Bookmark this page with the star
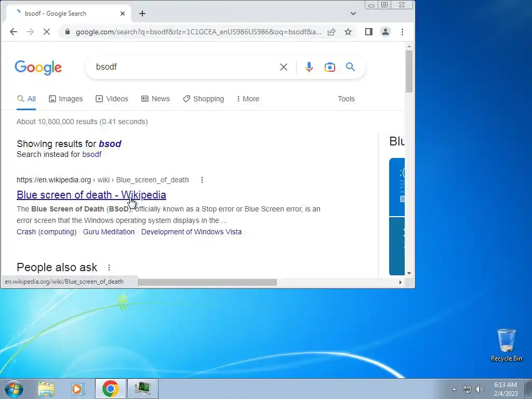 point(348,32)
